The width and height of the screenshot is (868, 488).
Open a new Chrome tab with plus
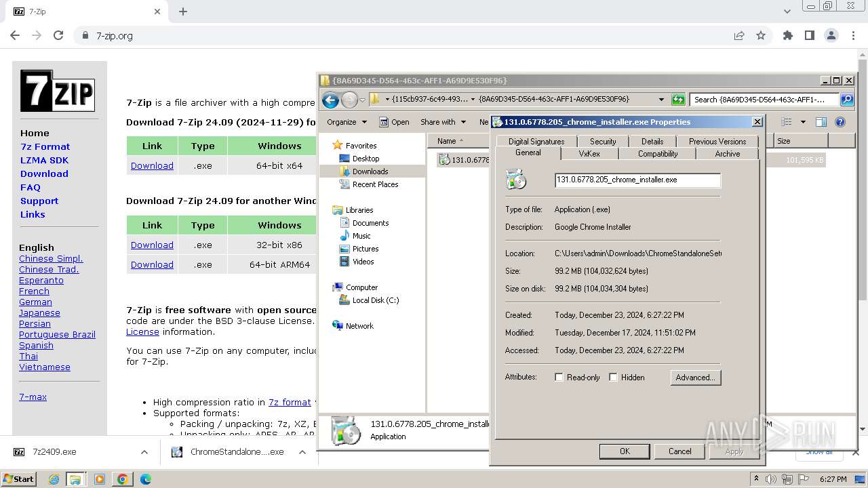pos(183,12)
